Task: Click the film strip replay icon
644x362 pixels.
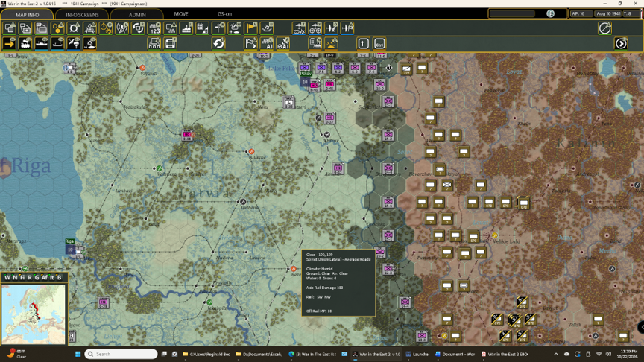Action: pos(171,43)
